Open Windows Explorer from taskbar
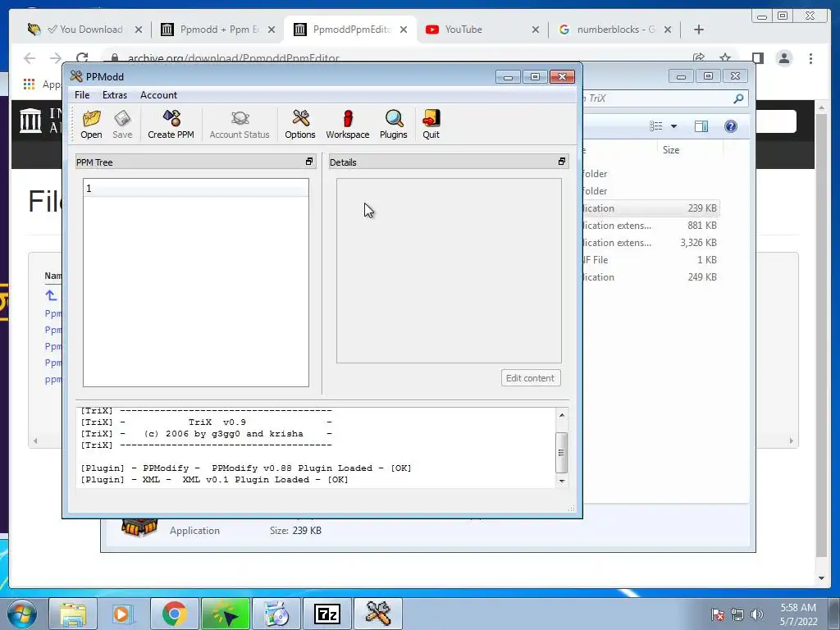The image size is (840, 630). coord(73,614)
